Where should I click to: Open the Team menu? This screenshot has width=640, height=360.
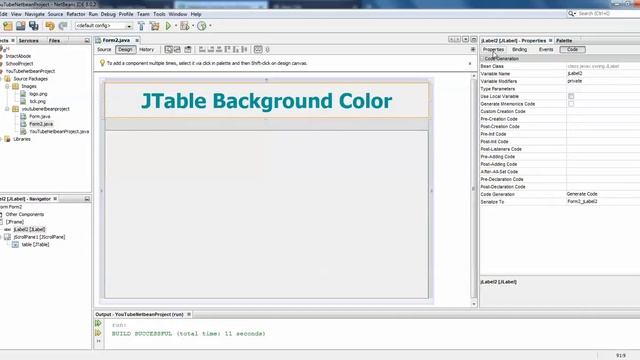(143, 14)
